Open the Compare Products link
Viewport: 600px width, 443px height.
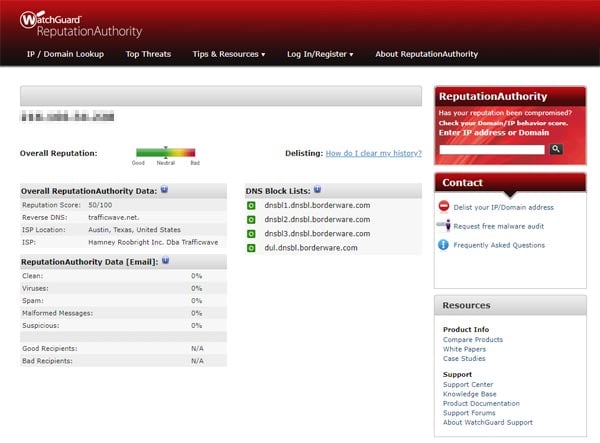[473, 339]
